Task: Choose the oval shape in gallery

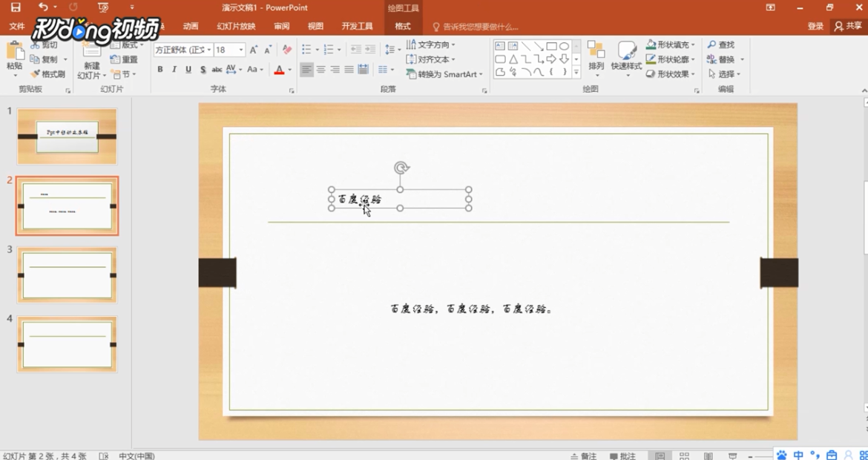Action: (564, 46)
